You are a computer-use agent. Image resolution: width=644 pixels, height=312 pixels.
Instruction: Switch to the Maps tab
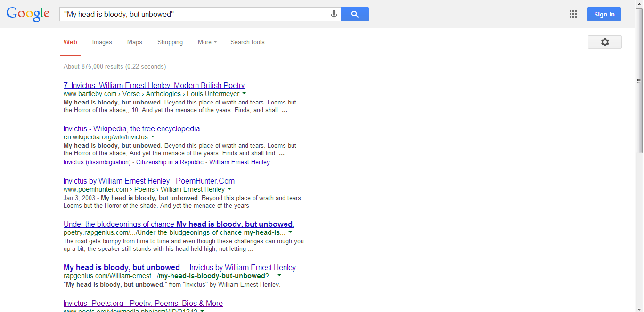click(134, 42)
